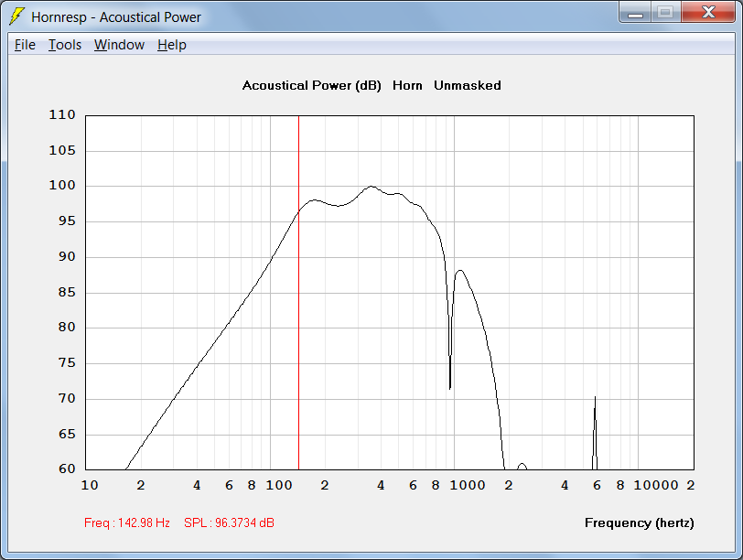743x560 pixels.
Task: Click the 'Acoustical Power (dB)' chart title
Action: [311, 85]
